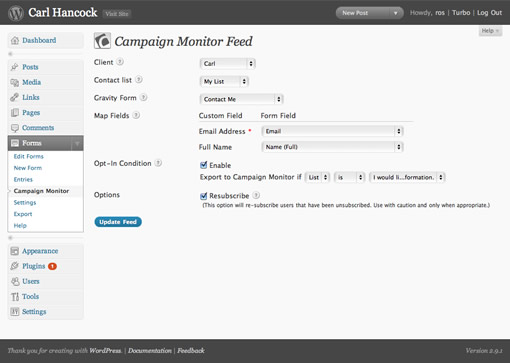Screen dimensions: 510x363
Task: Click the Dashboard home icon
Action: pyautogui.click(x=15, y=41)
